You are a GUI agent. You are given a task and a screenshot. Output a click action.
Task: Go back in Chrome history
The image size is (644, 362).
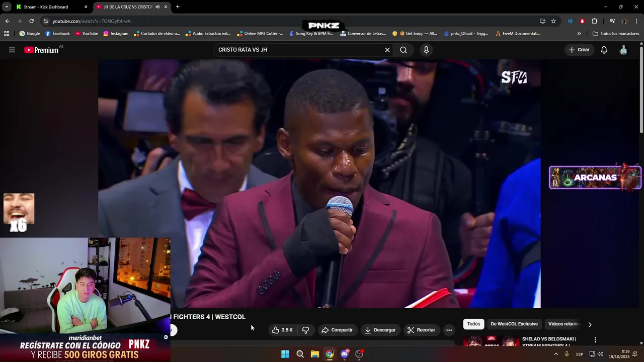[7, 21]
